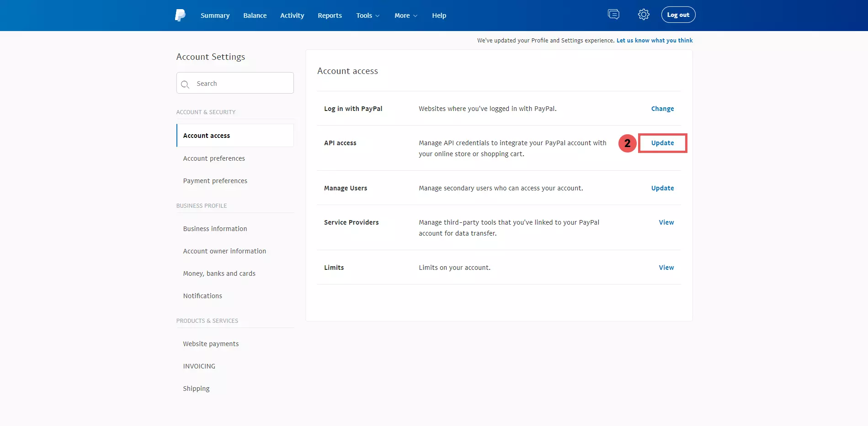The image size is (868, 426).
Task: Open the Help menu item
Action: tap(439, 16)
